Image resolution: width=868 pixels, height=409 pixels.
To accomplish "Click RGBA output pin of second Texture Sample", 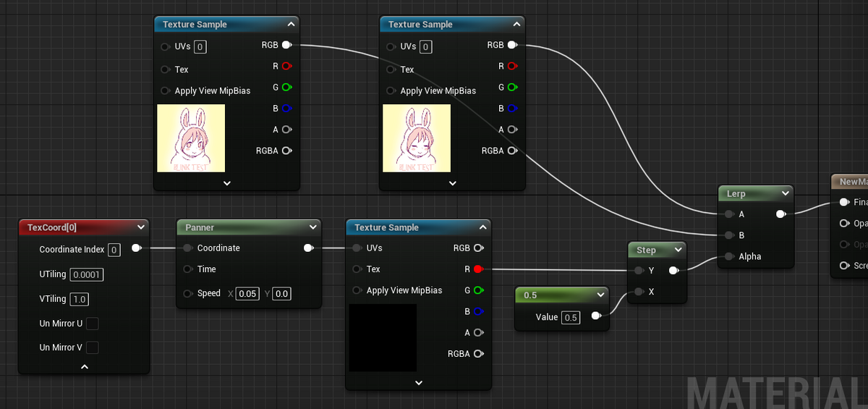I will (512, 151).
